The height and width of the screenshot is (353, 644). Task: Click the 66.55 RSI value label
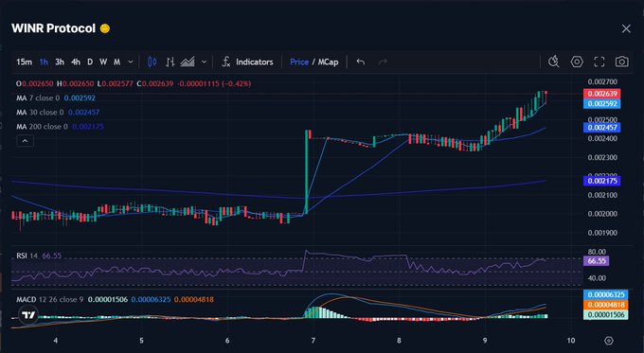point(596,261)
